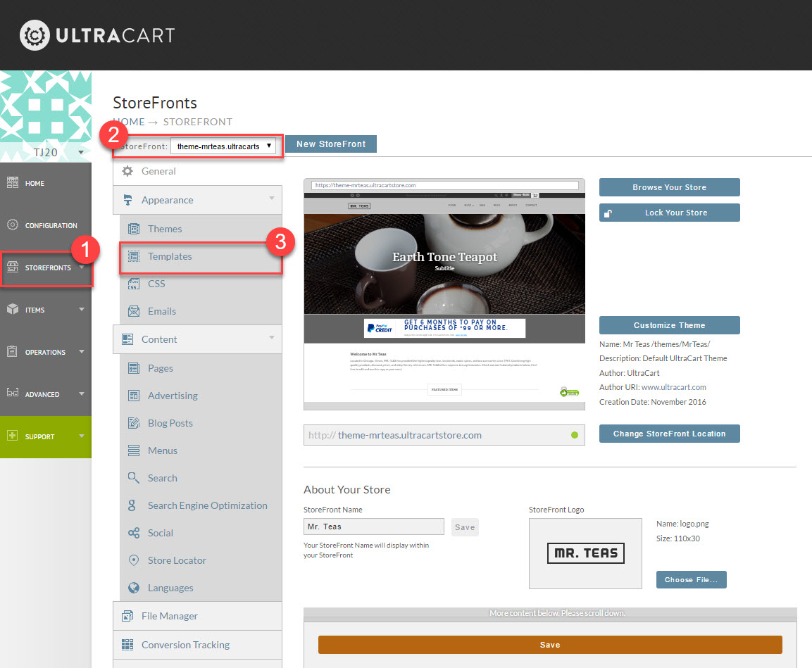
Task: Open the Templates menu item
Action: click(201, 257)
